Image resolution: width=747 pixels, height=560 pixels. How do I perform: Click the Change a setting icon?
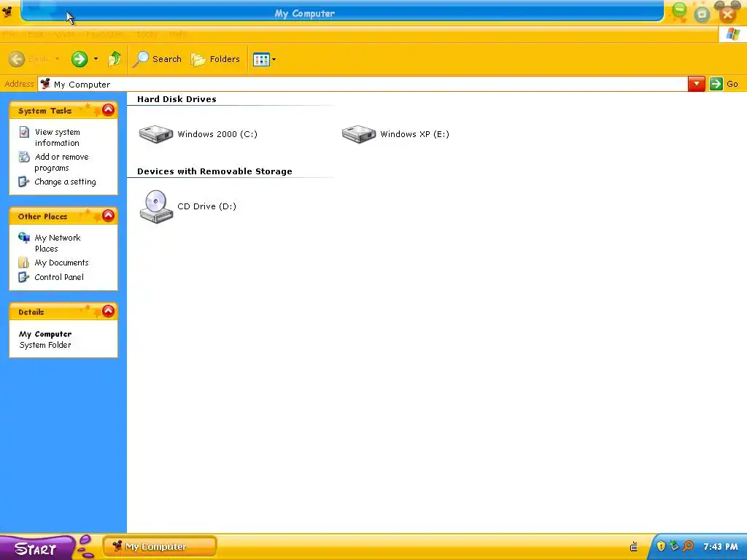pos(23,182)
